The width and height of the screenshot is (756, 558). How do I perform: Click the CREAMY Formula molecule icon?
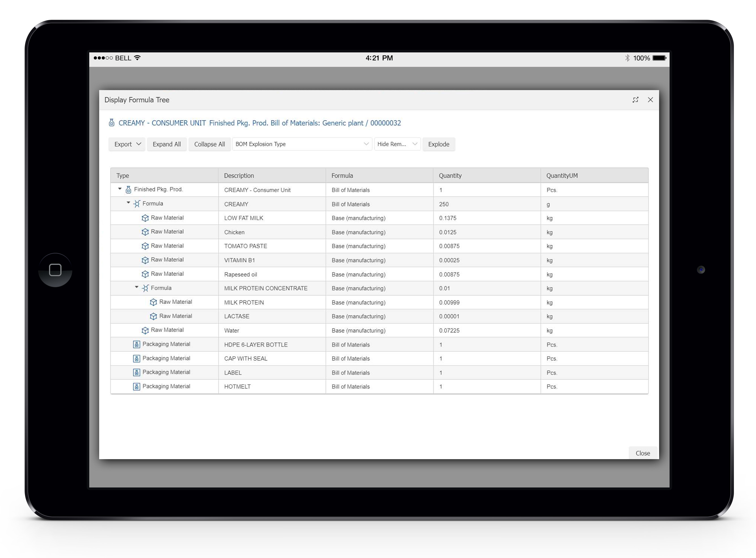tap(137, 204)
